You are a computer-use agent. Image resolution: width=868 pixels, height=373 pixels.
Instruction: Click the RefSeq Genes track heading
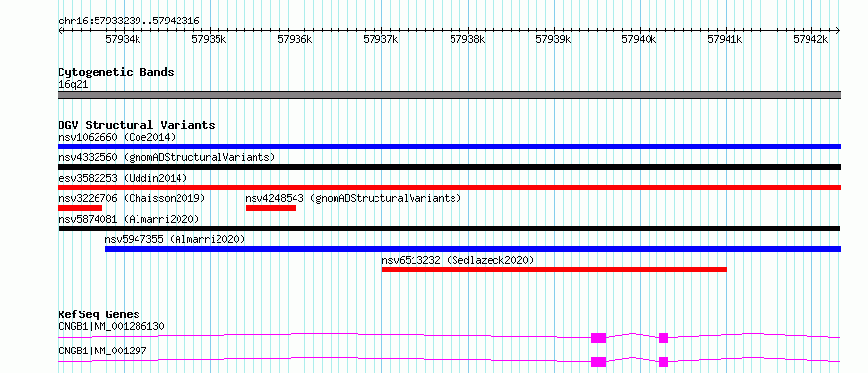[99, 314]
